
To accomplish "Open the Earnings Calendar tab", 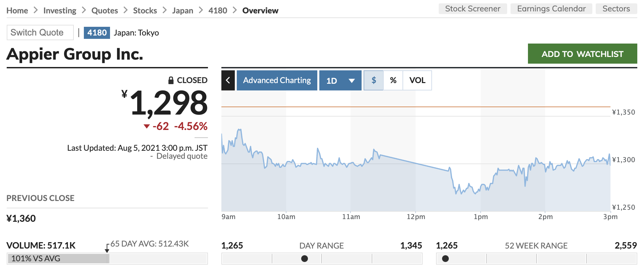I will [551, 9].
